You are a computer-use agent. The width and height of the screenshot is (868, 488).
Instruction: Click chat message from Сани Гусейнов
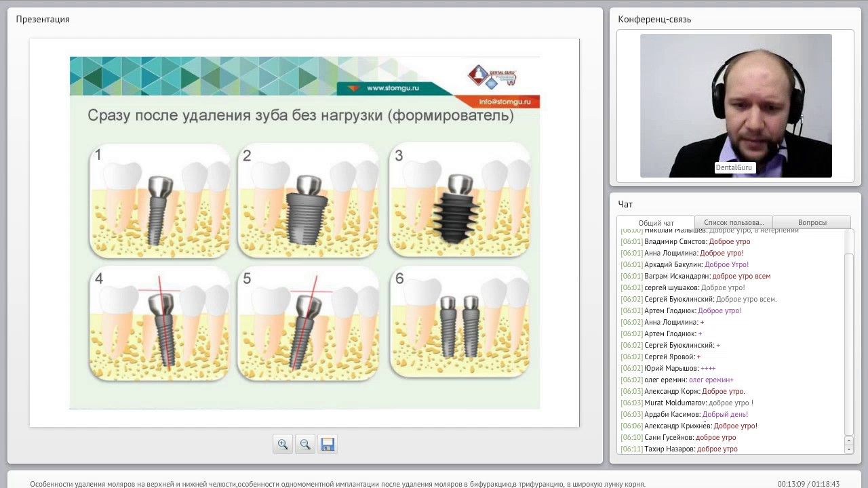pos(678,437)
